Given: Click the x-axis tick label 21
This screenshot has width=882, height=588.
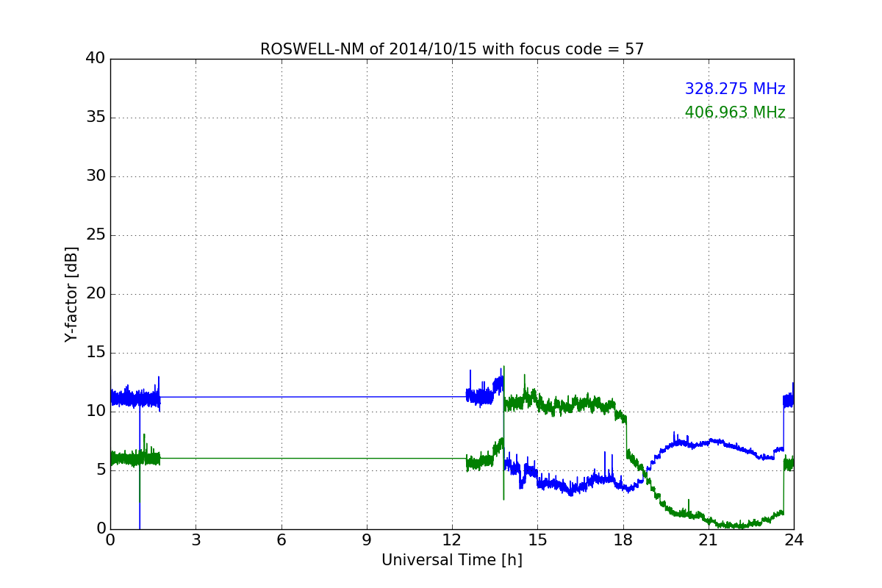Looking at the screenshot, I should pos(709,540).
